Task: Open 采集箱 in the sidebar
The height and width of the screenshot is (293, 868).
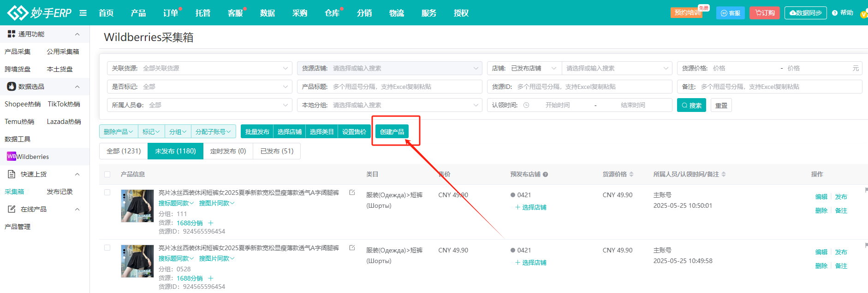Action: [x=14, y=192]
